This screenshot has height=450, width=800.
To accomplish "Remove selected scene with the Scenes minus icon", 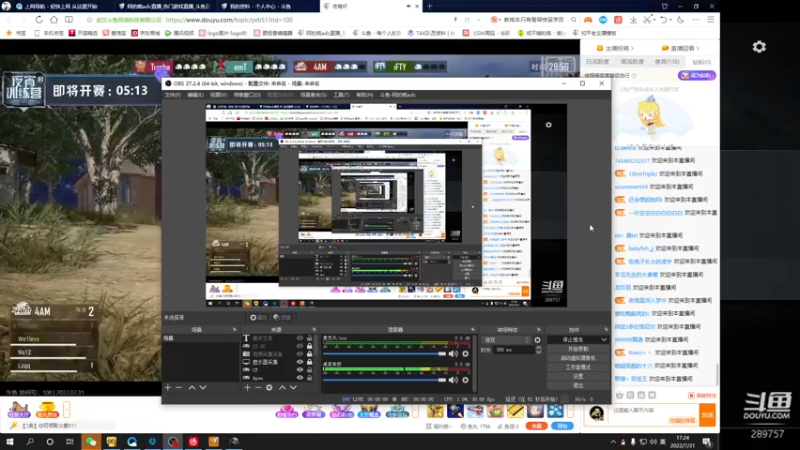I will click(x=179, y=388).
